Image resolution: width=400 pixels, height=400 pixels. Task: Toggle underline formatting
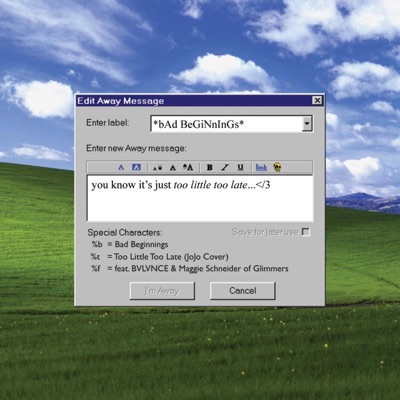[240, 167]
